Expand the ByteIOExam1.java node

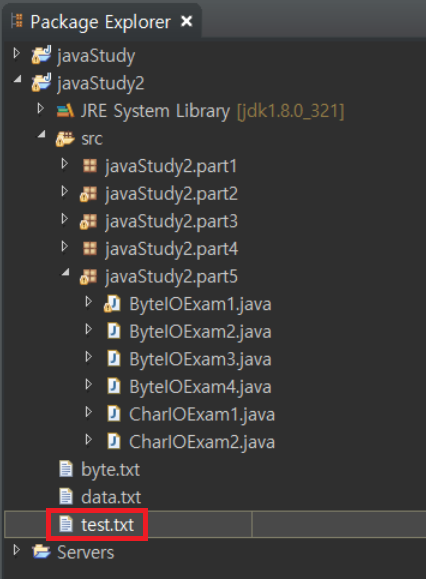pyautogui.click(x=89, y=302)
